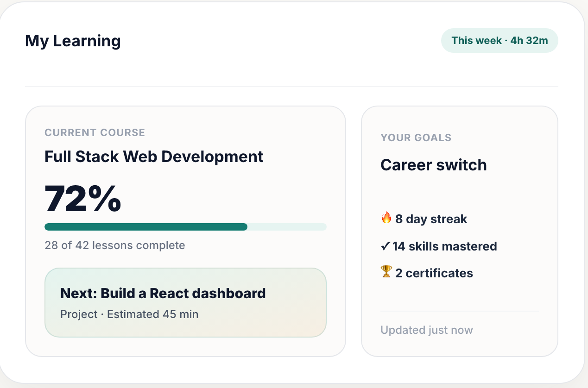This screenshot has width=588, height=388.
Task: Click the 72% progress figure
Action: tap(83, 199)
